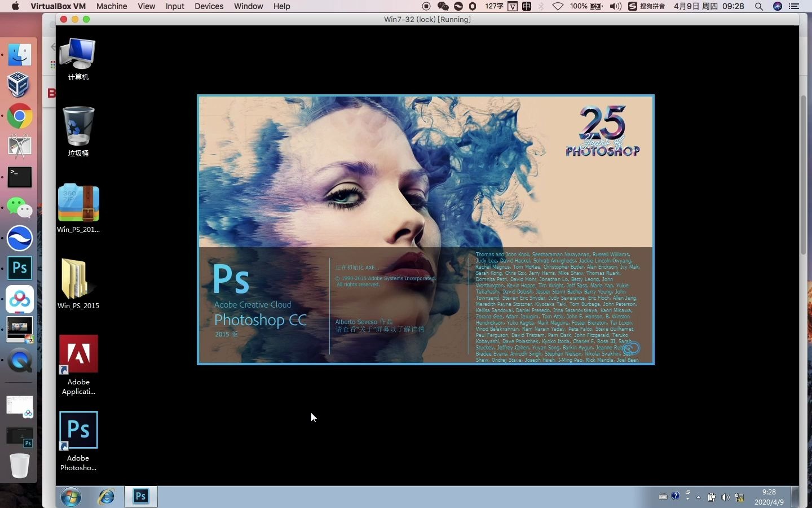This screenshot has height=508, width=812.
Task: Click the Windows volume speaker tray icon
Action: tap(725, 497)
